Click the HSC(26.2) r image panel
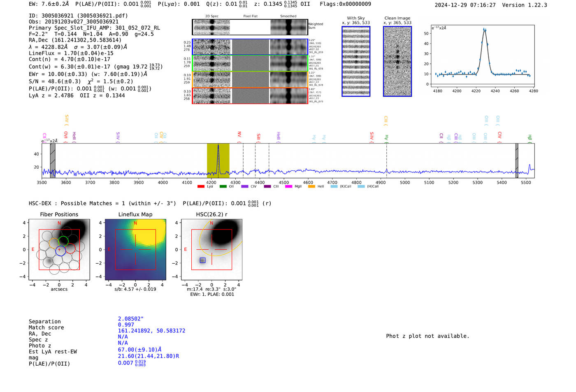The height and width of the screenshot is (392, 576). [211, 249]
